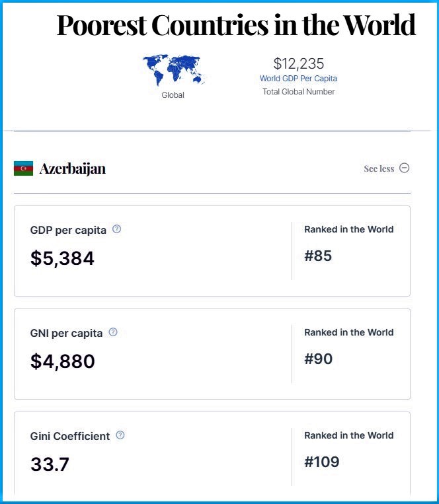The width and height of the screenshot is (439, 504).
Task: Click the help icon beside Gini Coefficient
Action: [x=120, y=435]
